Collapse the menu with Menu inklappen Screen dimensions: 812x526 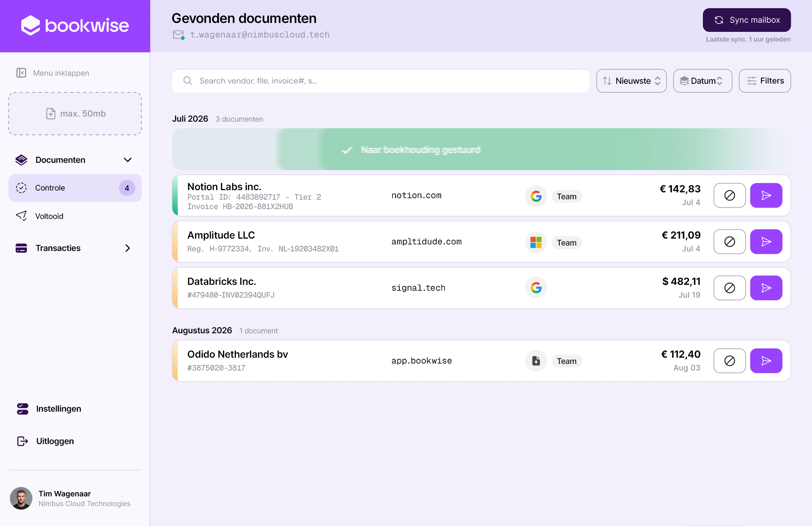53,73
